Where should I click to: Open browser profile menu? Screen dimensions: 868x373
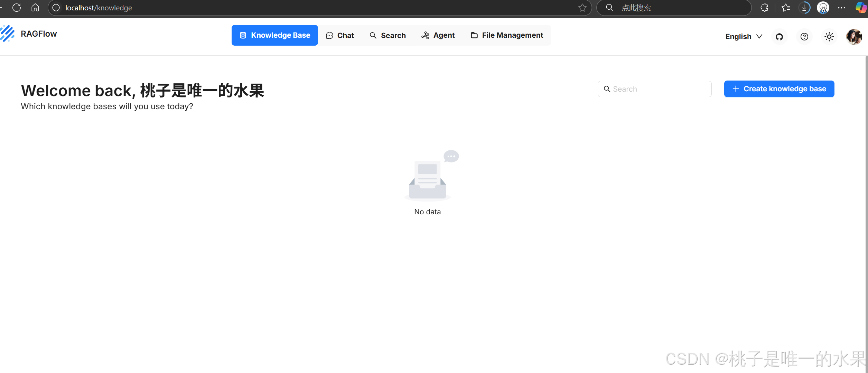(823, 8)
